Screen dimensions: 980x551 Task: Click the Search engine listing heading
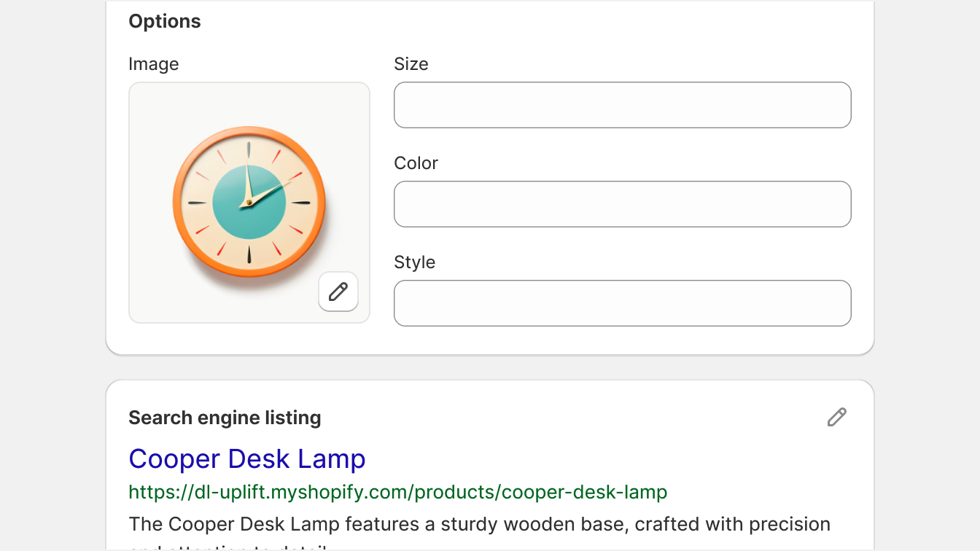click(225, 418)
